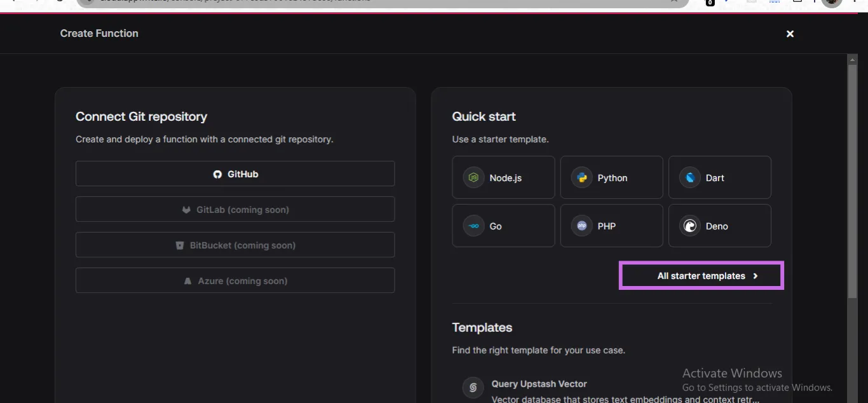Click the GitLab (coming soon) button

pyautogui.click(x=235, y=209)
